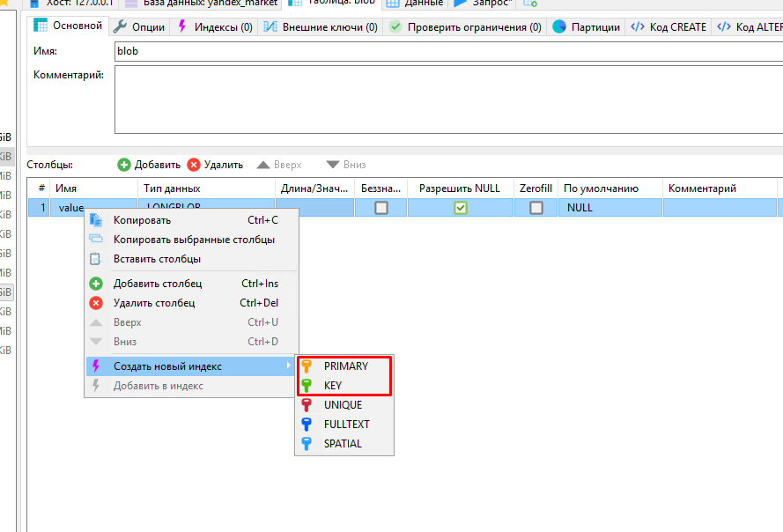
Task: Select PRIMARY index type
Action: [344, 366]
